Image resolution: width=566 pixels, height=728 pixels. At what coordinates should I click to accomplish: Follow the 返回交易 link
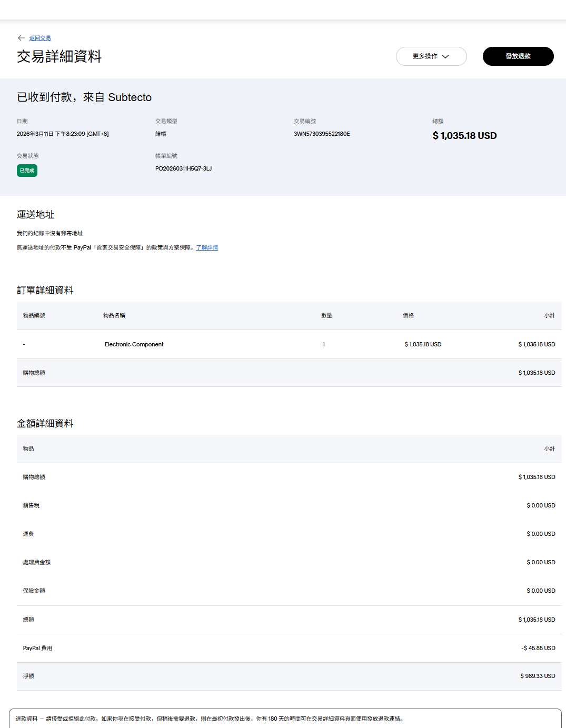(x=40, y=38)
